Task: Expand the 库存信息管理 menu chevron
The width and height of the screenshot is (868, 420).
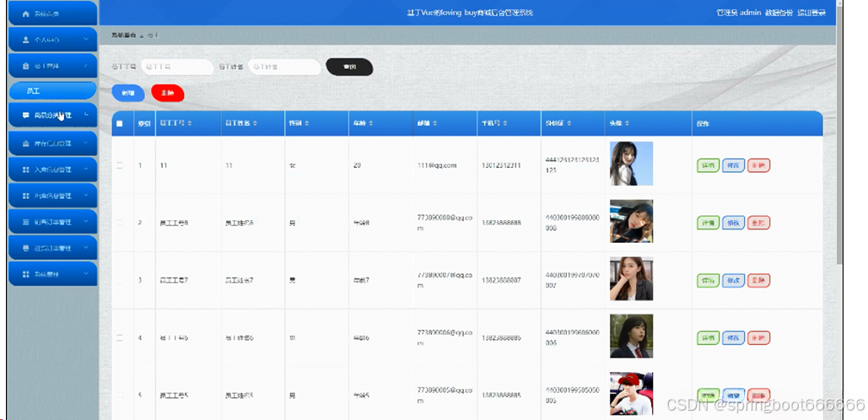Action: coord(86,143)
